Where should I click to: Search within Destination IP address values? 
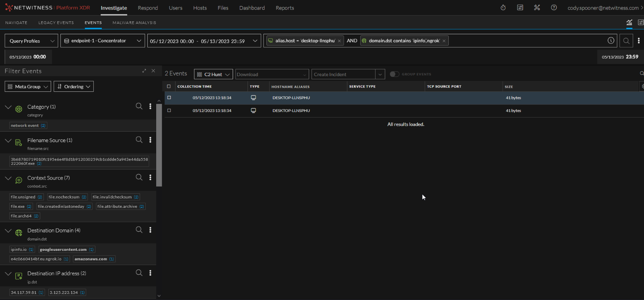coord(139,273)
